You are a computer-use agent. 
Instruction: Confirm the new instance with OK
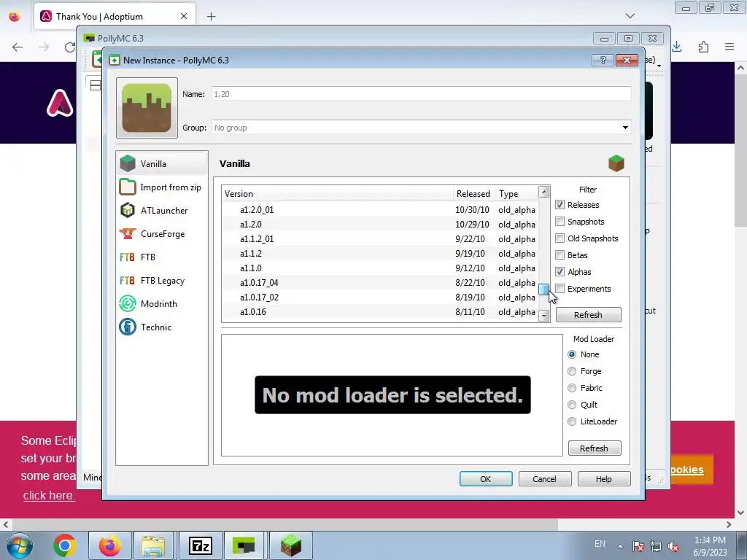[x=486, y=479]
